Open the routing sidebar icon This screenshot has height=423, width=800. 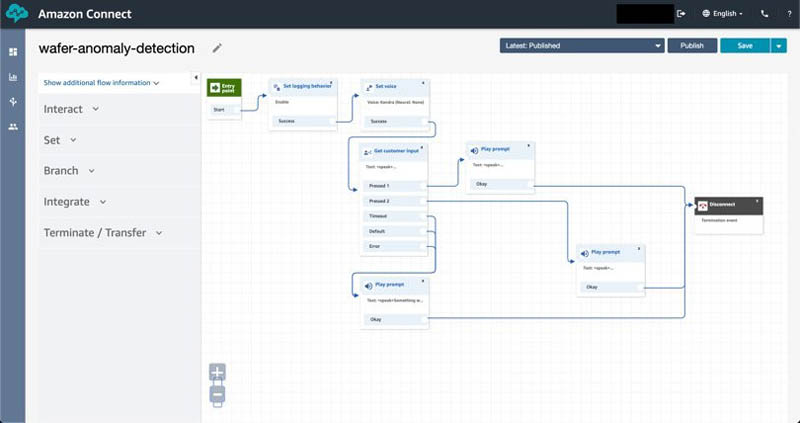(13, 102)
